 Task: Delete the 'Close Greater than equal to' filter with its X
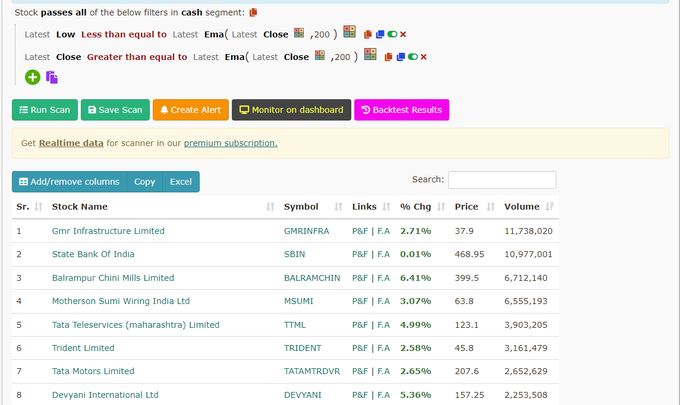click(424, 57)
